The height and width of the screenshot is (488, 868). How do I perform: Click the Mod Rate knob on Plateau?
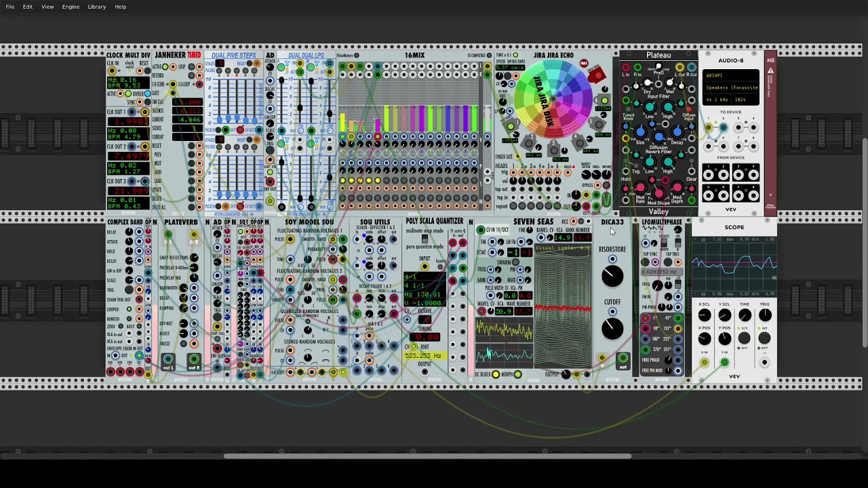tap(640, 188)
